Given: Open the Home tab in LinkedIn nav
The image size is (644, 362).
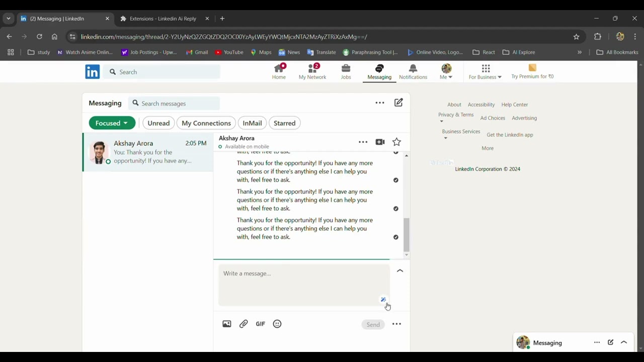Looking at the screenshot, I should tap(279, 72).
